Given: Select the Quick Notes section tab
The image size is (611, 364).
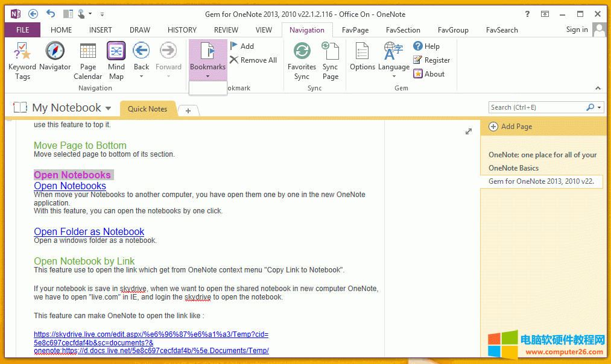Looking at the screenshot, I should (x=147, y=109).
